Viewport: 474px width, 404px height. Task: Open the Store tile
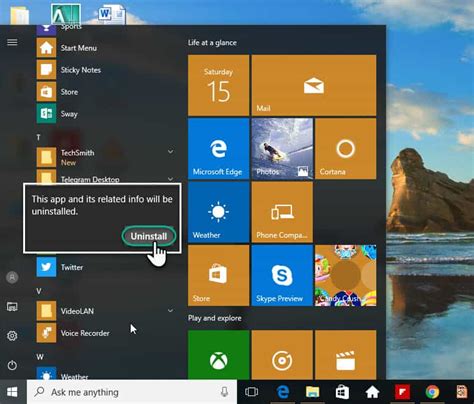point(218,275)
